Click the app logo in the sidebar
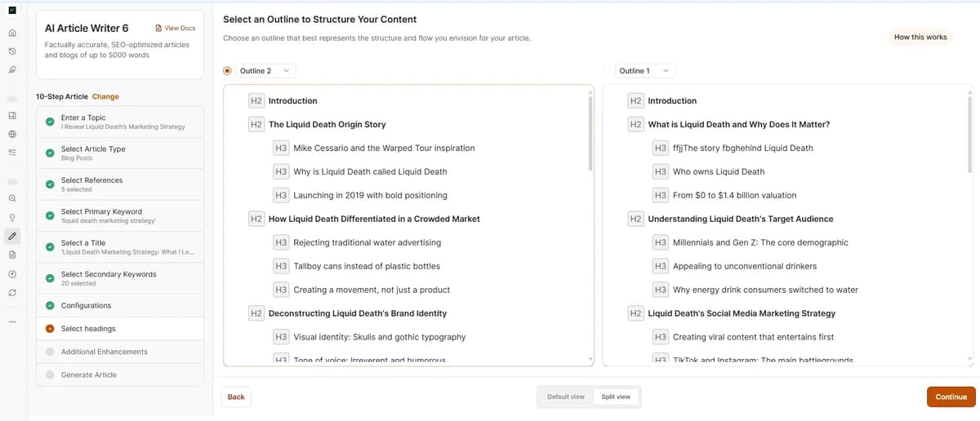 (12, 10)
